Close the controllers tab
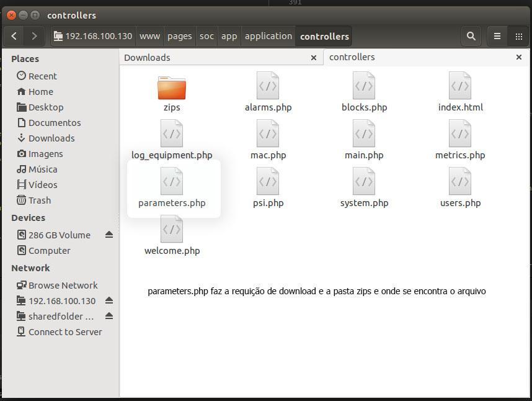 click(519, 57)
